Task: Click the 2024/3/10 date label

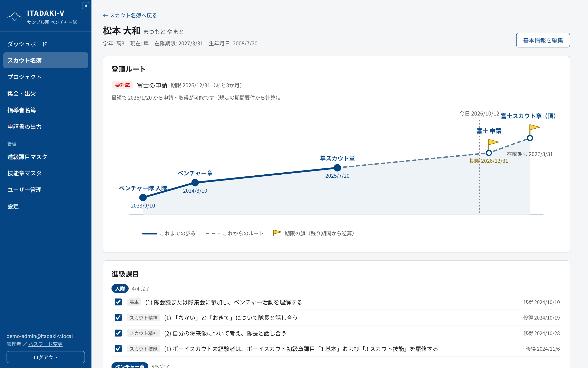Action: pyautogui.click(x=195, y=191)
